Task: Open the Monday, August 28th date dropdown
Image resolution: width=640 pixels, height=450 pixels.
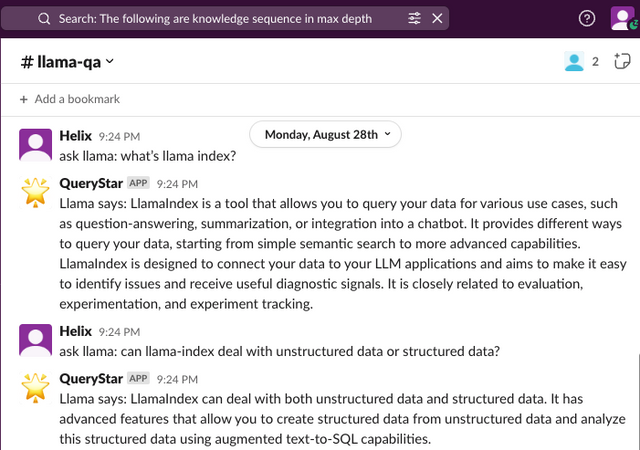Action: (325, 134)
